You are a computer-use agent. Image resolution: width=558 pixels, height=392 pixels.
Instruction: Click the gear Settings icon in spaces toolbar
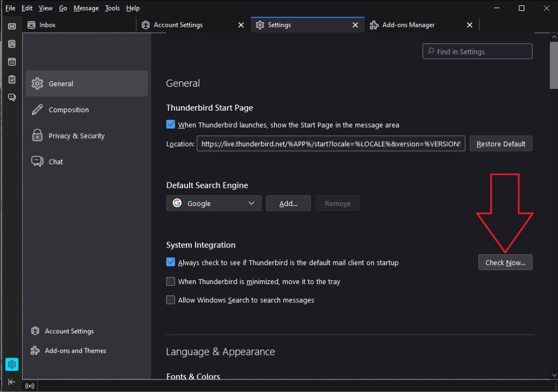12,364
